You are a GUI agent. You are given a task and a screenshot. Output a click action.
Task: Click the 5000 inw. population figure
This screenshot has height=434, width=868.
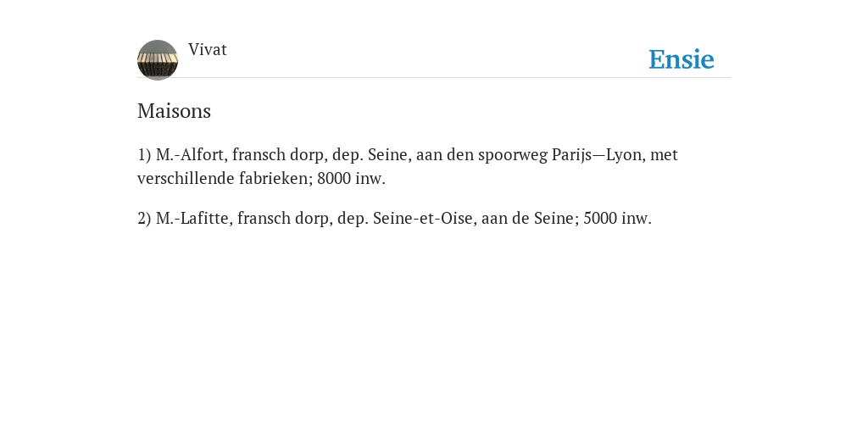point(618,218)
